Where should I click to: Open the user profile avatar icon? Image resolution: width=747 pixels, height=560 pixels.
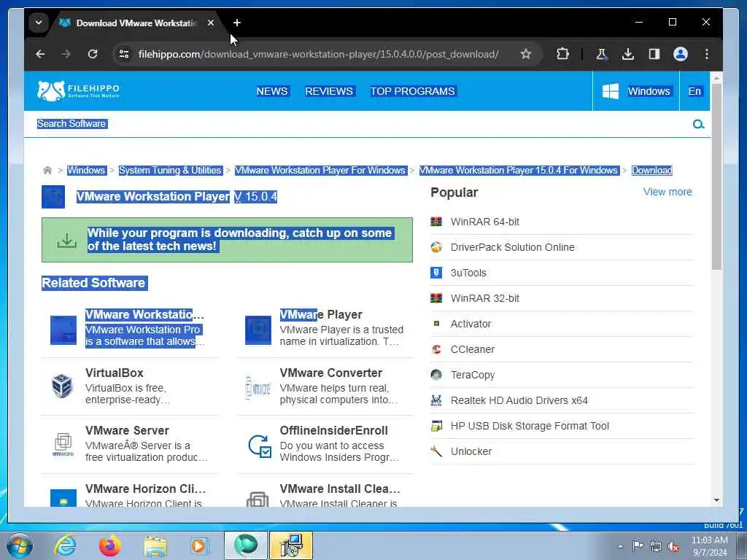coord(681,54)
